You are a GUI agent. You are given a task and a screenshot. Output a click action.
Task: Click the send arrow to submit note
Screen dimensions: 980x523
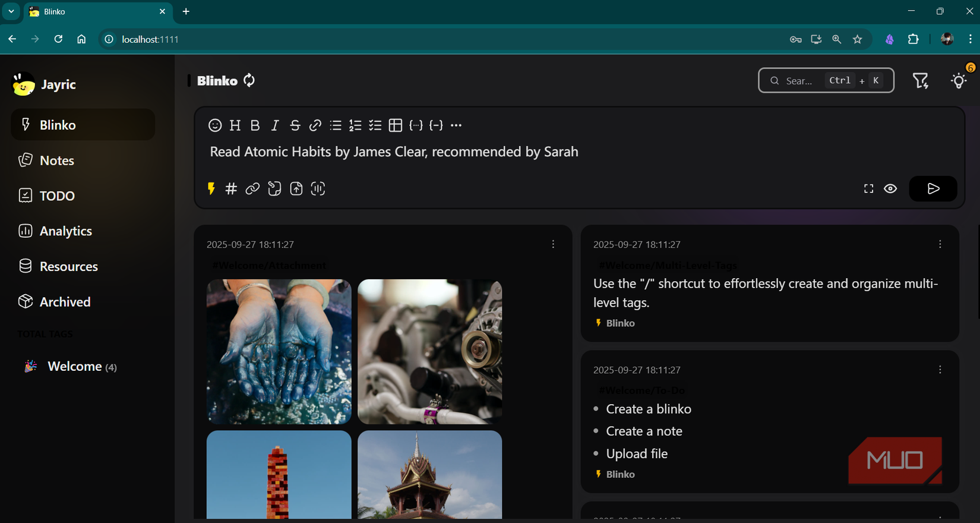(x=932, y=189)
